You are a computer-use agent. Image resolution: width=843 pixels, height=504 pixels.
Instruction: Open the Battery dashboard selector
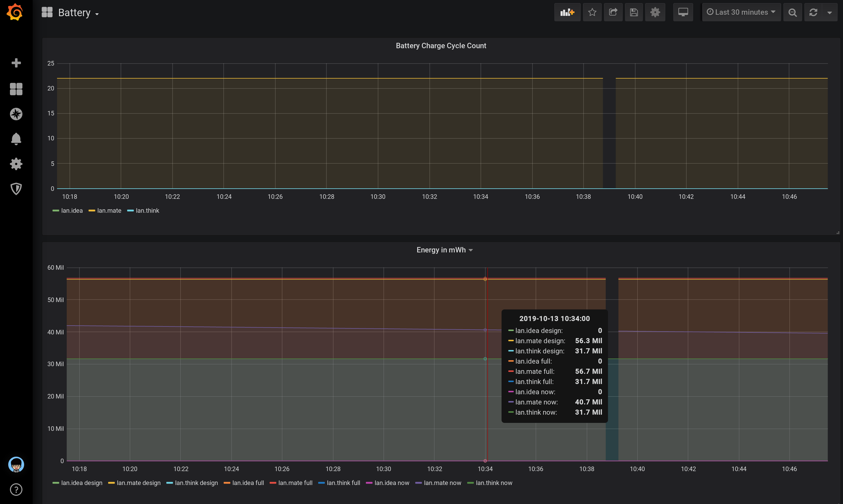[x=74, y=13]
